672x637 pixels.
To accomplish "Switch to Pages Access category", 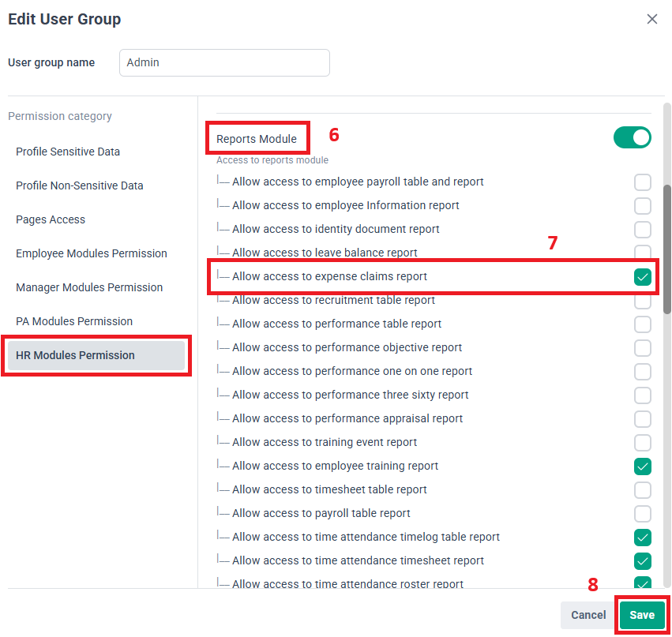I will [x=51, y=219].
